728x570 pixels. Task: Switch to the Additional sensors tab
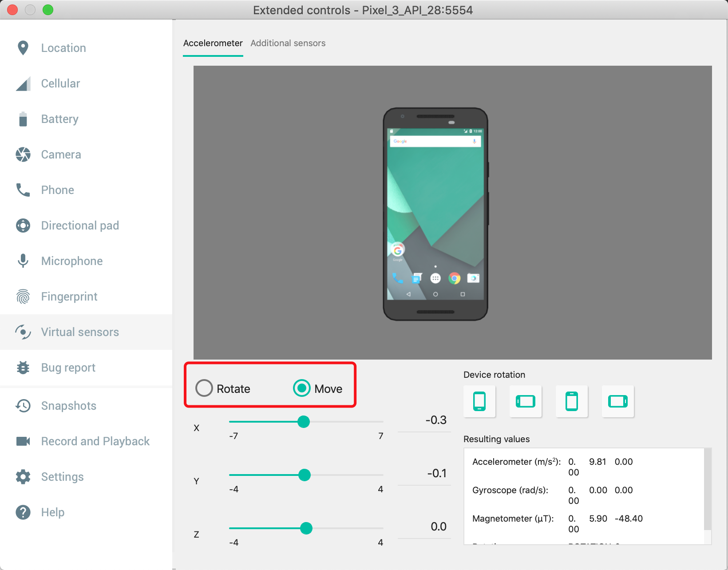pyautogui.click(x=288, y=43)
